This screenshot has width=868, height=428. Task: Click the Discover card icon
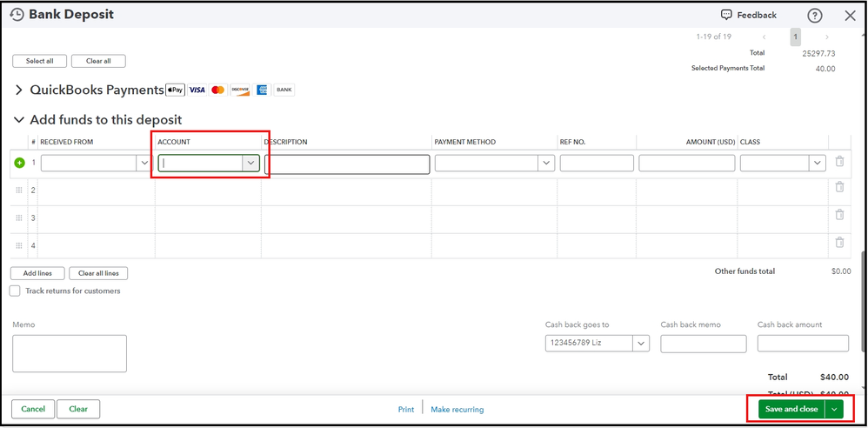[x=240, y=90]
